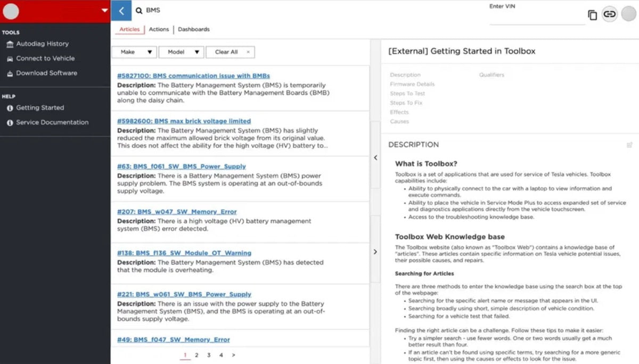639x364 pixels.
Task: Click the profile circle in the red header
Action: click(x=11, y=11)
